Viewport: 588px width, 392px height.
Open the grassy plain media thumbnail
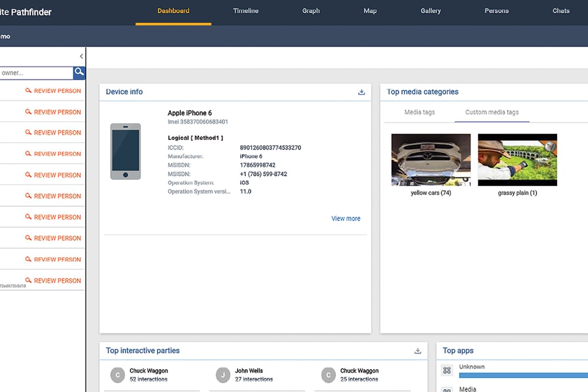(x=517, y=160)
